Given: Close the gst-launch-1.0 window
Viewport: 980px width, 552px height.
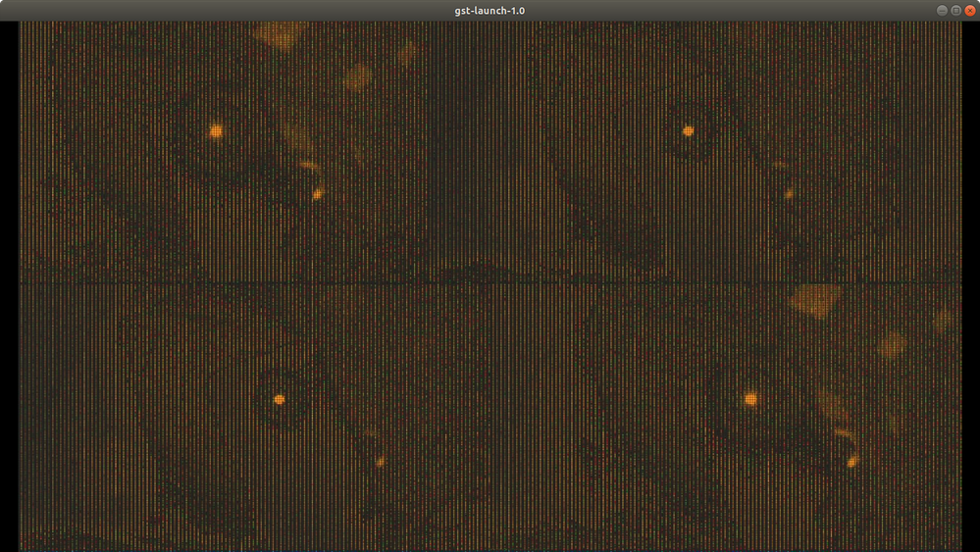Looking at the screenshot, I should point(970,11).
